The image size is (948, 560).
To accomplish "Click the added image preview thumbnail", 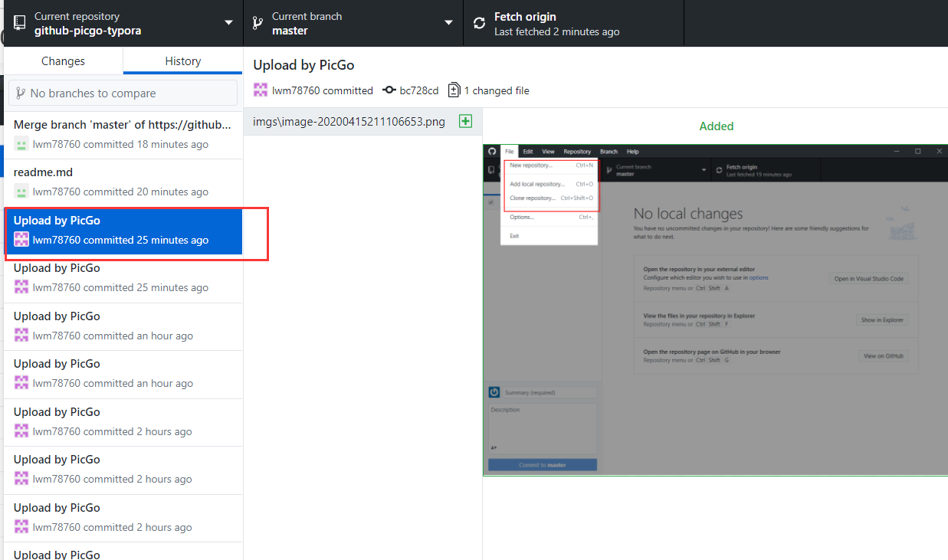I will (x=715, y=309).
